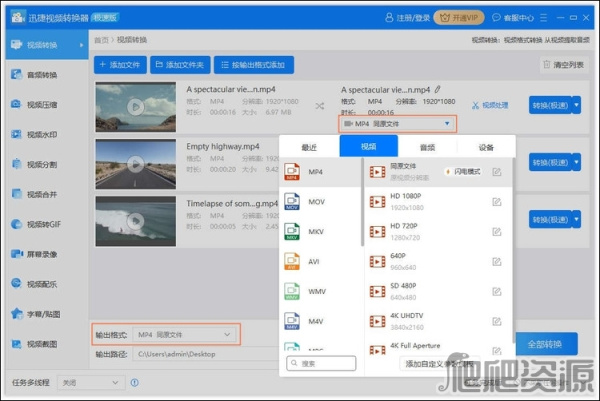Select the MP4 format icon

click(292, 172)
